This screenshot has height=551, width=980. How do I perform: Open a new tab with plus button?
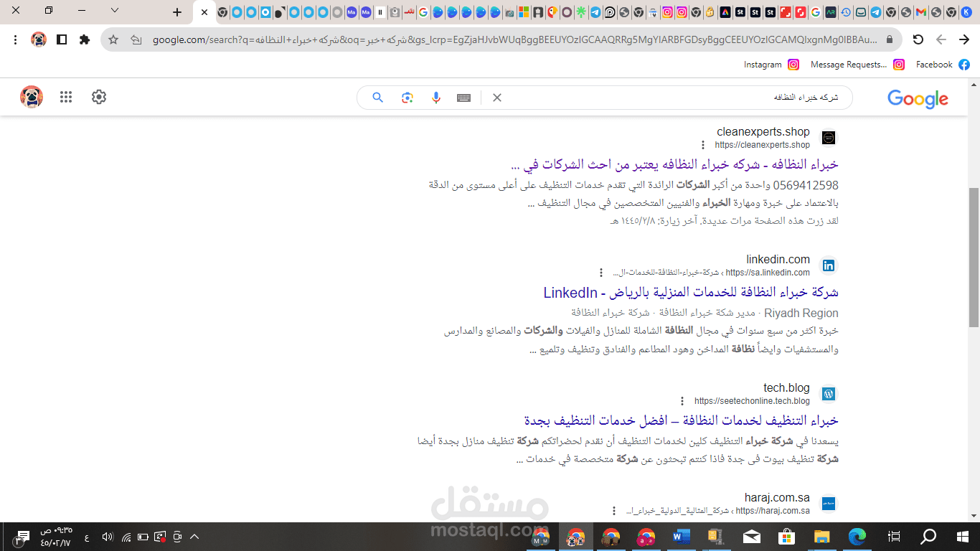[x=177, y=12]
